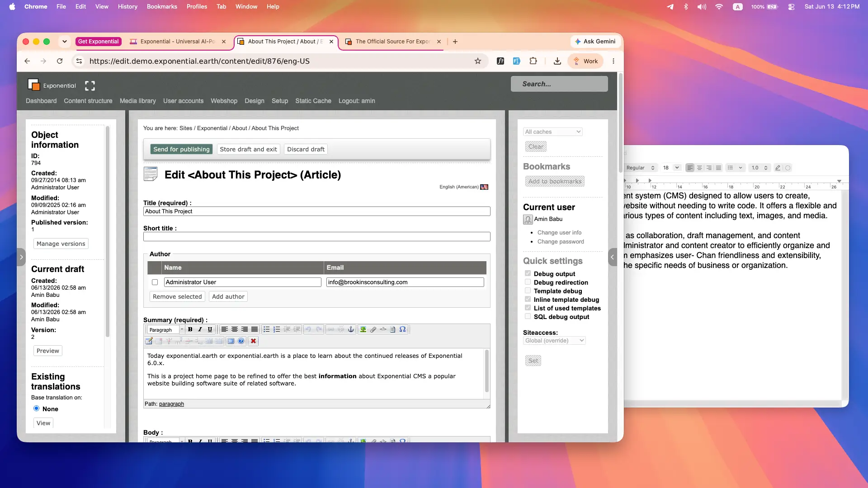
Task: Align Summary text left
Action: pyautogui.click(x=225, y=329)
